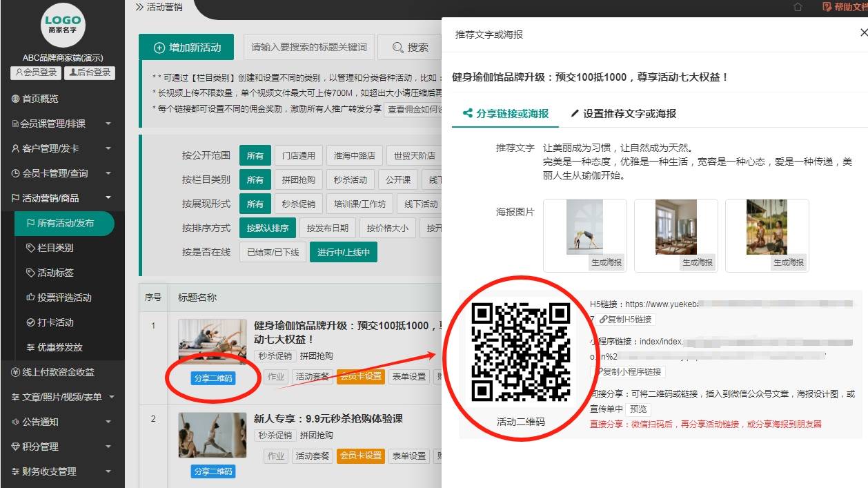Click the 增加新活动 button

click(186, 48)
